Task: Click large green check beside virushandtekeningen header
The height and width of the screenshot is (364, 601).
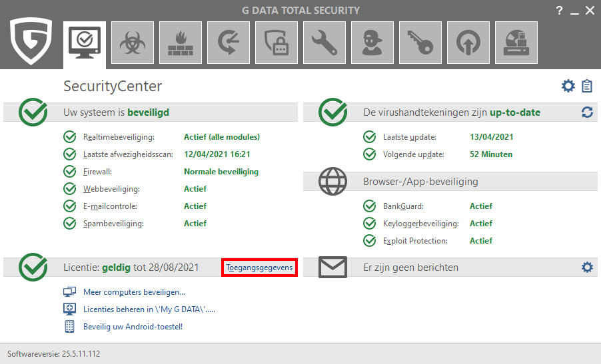Action: (332, 112)
